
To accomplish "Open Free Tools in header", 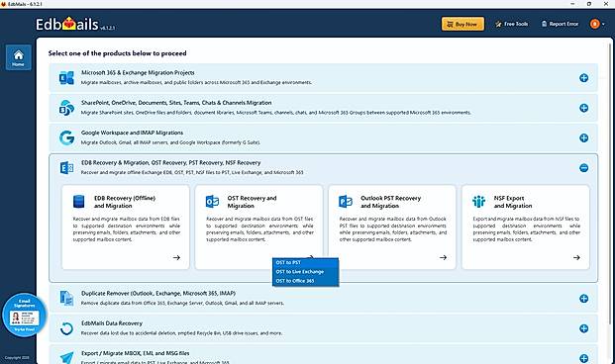I will 511,24.
